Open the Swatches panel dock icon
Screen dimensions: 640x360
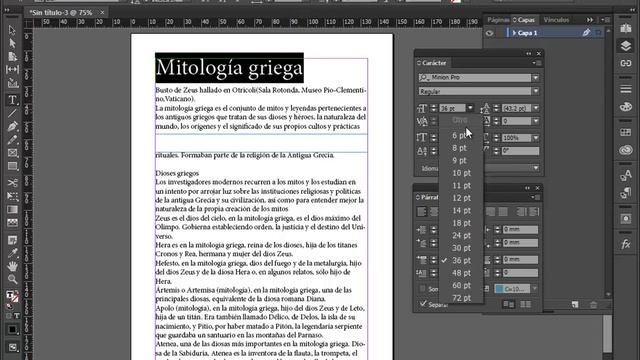pyautogui.click(x=626, y=132)
